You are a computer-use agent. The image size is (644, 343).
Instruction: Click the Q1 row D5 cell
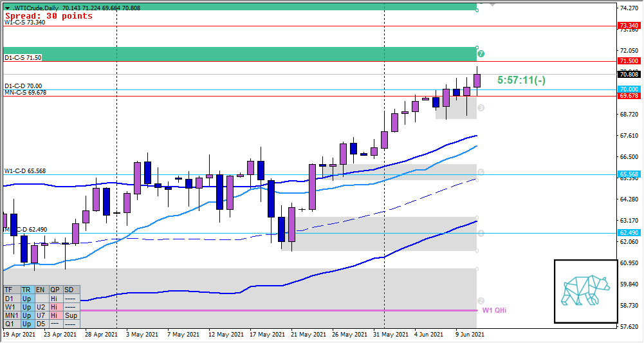[41, 324]
